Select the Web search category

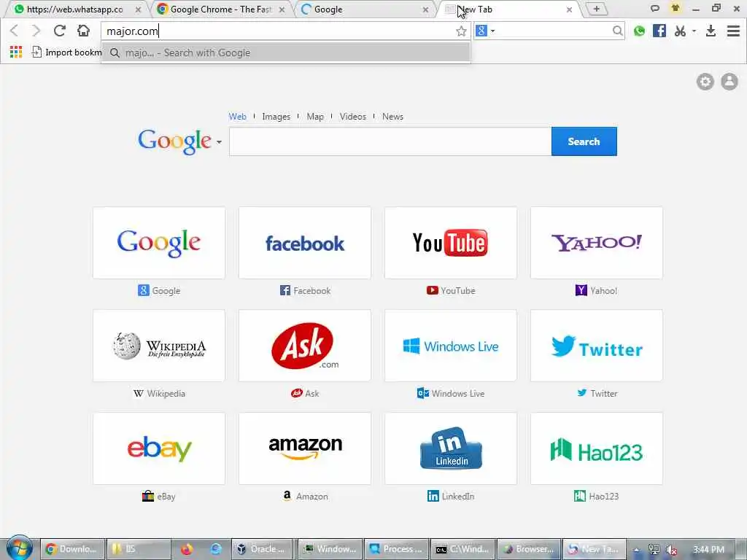237,117
